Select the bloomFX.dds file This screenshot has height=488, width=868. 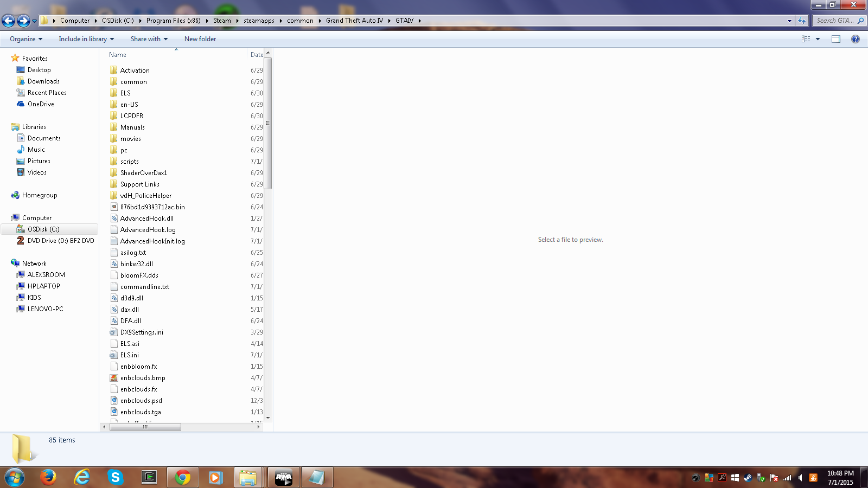[139, 275]
